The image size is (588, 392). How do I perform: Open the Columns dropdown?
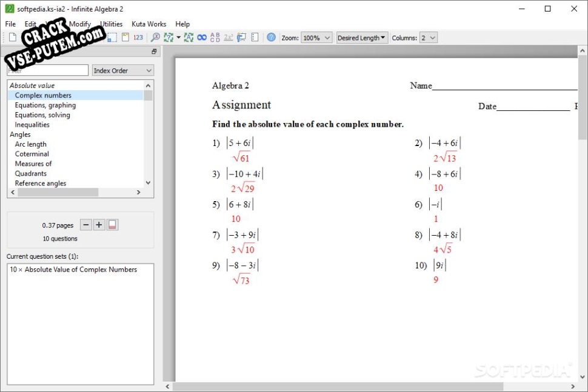click(428, 38)
